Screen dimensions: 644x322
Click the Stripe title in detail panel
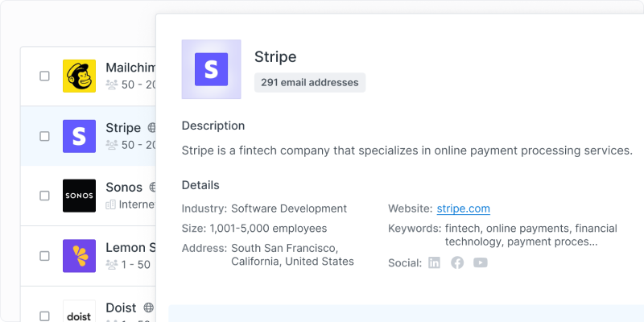275,56
